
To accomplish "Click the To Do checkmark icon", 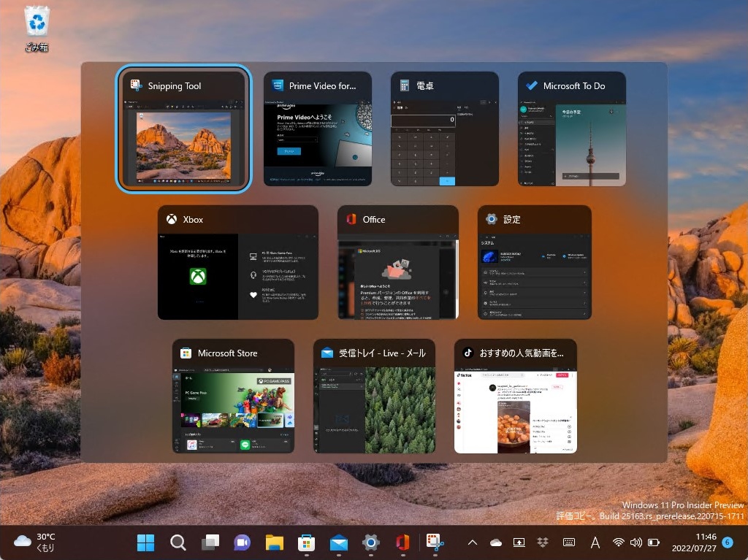I will pyautogui.click(x=532, y=86).
